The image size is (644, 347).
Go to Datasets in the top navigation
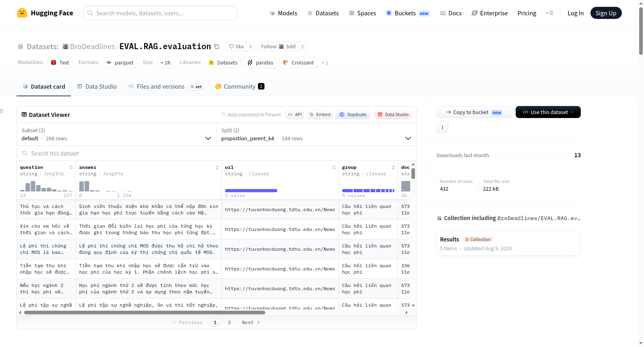[323, 13]
